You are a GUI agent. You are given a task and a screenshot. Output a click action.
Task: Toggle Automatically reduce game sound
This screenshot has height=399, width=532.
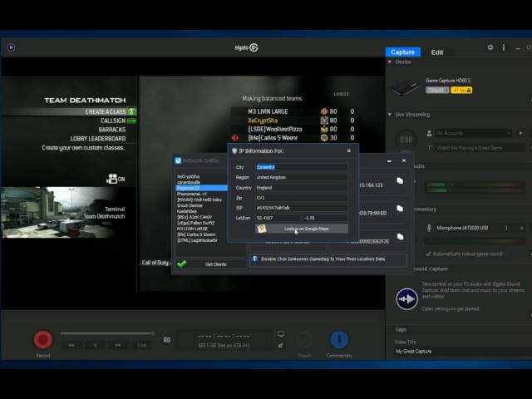429,254
